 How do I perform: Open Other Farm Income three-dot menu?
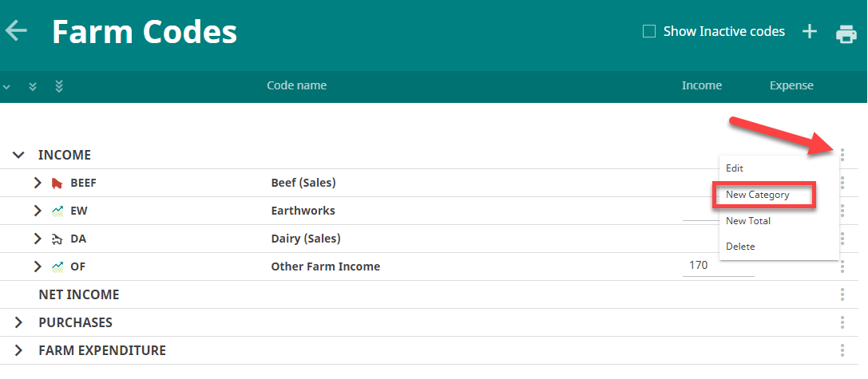coord(842,266)
